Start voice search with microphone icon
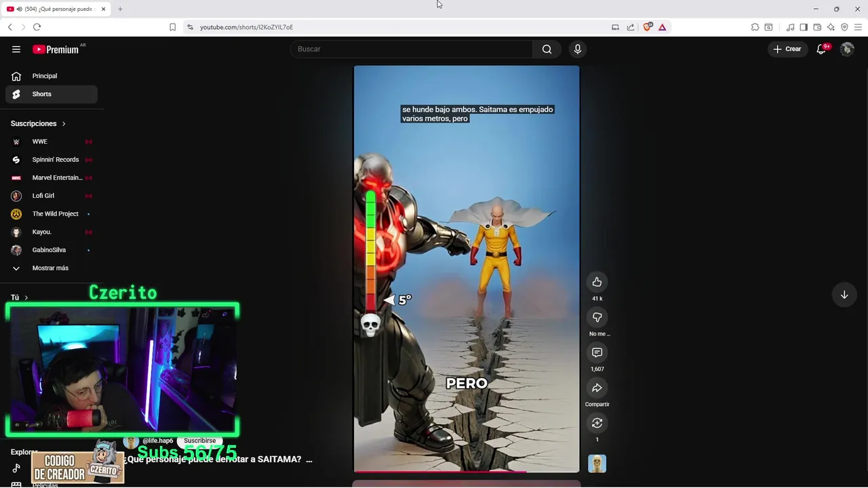Image resolution: width=868 pixels, height=488 pixels. pyautogui.click(x=577, y=49)
